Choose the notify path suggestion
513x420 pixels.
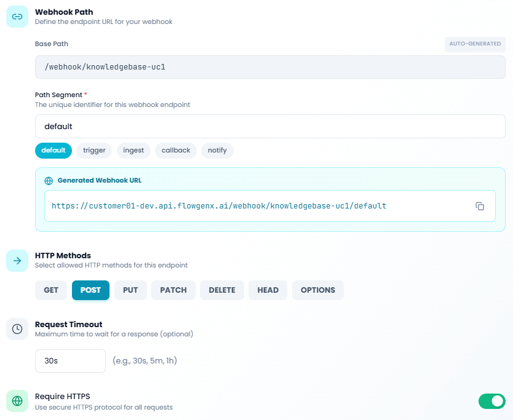[x=217, y=151]
